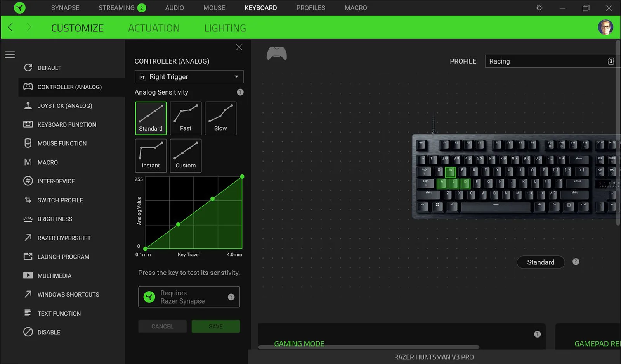Click the Save button

point(216,326)
